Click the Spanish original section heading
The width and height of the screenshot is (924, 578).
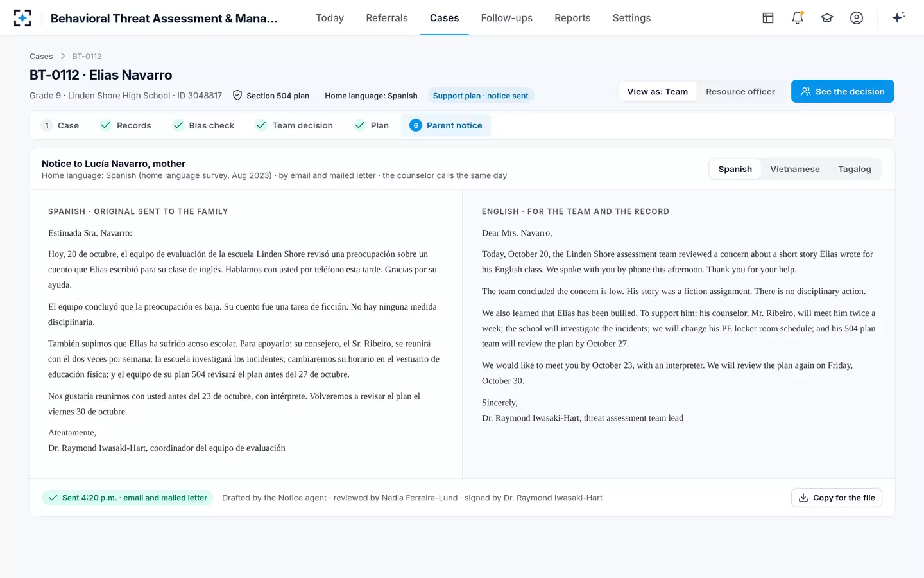[x=138, y=211]
